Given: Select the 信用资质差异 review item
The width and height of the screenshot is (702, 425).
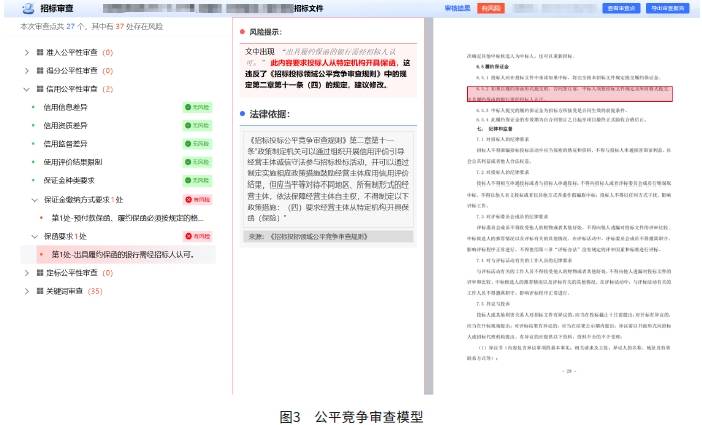Looking at the screenshot, I should (65, 125).
